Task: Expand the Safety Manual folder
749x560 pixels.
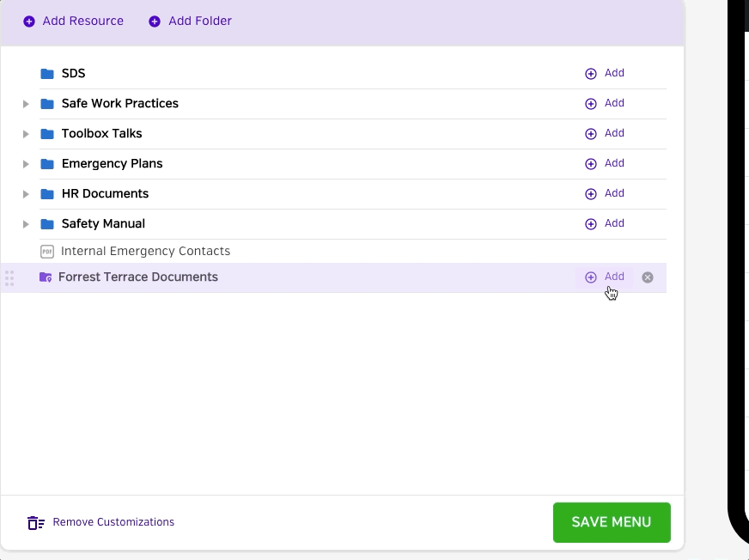Action: [x=26, y=224]
